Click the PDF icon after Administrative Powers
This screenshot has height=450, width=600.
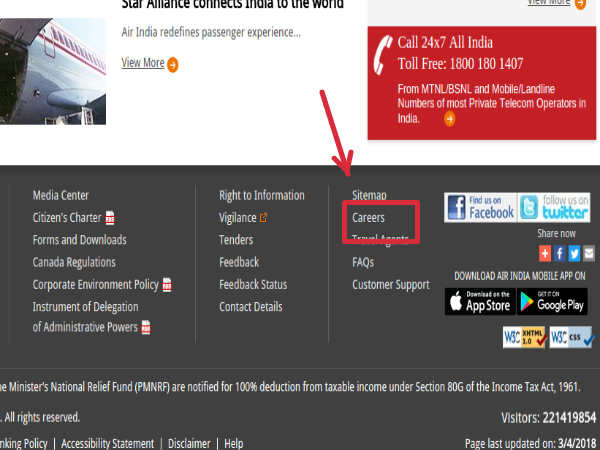pos(146,328)
